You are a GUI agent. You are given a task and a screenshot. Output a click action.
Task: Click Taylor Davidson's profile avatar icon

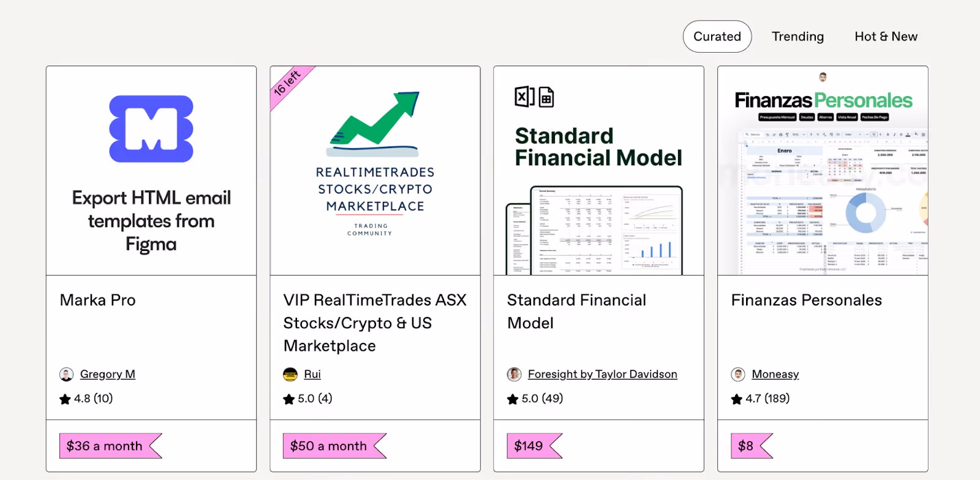(514, 375)
